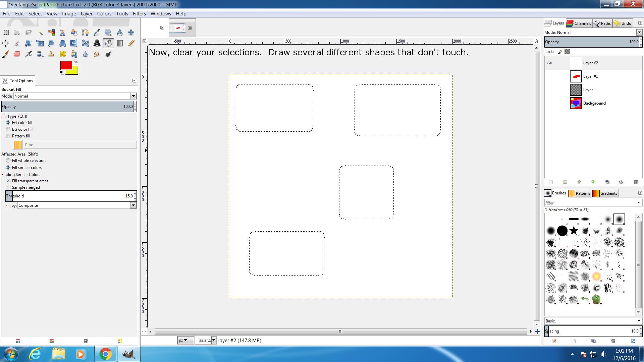
Task: Activate the Text tool
Action: click(97, 43)
